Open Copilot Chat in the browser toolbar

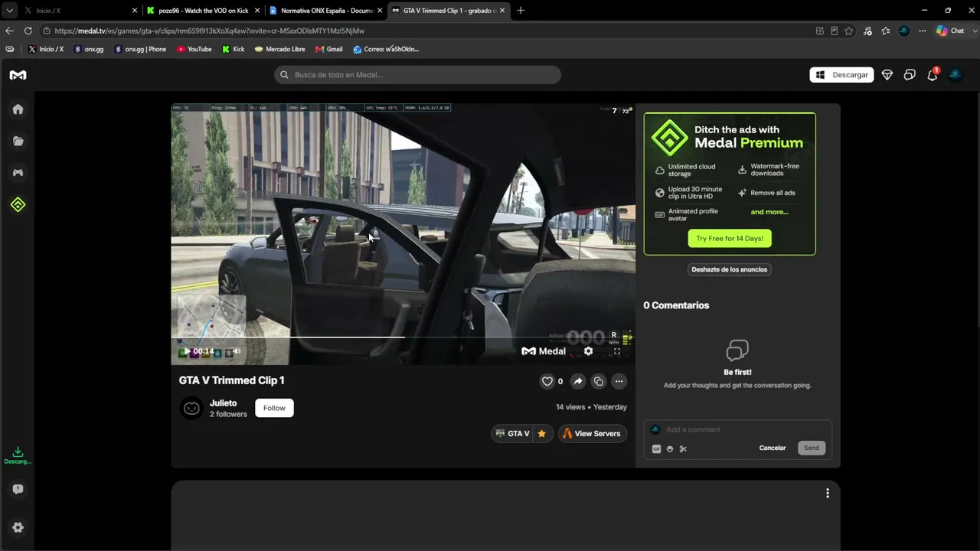pyautogui.click(x=949, y=31)
